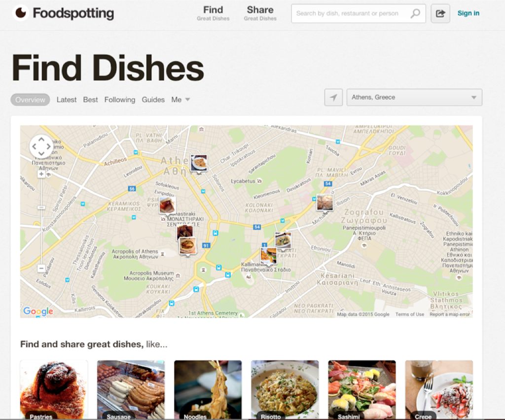Open the Risotto dish thumbnail
This screenshot has width=505, height=420.
[x=285, y=389]
